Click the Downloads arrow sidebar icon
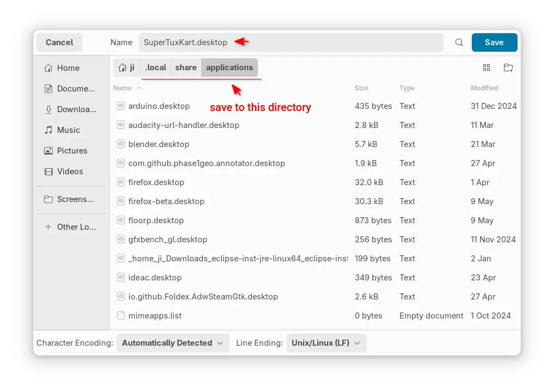The height and width of the screenshot is (392, 554). [x=48, y=109]
